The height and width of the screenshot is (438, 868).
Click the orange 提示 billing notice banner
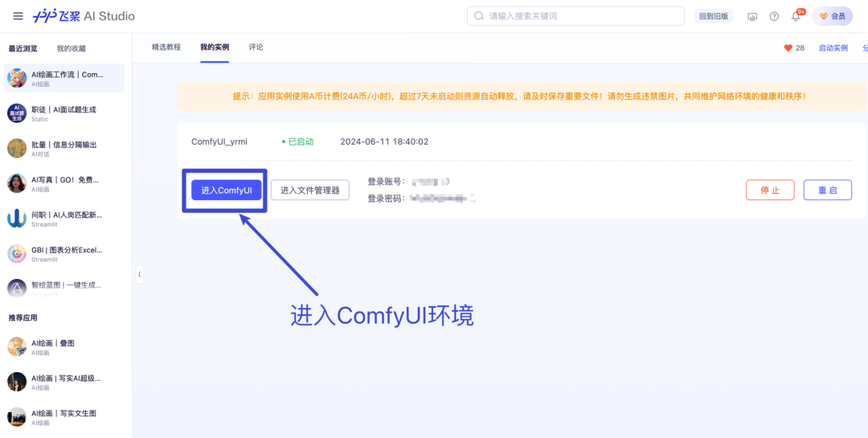[x=522, y=96]
